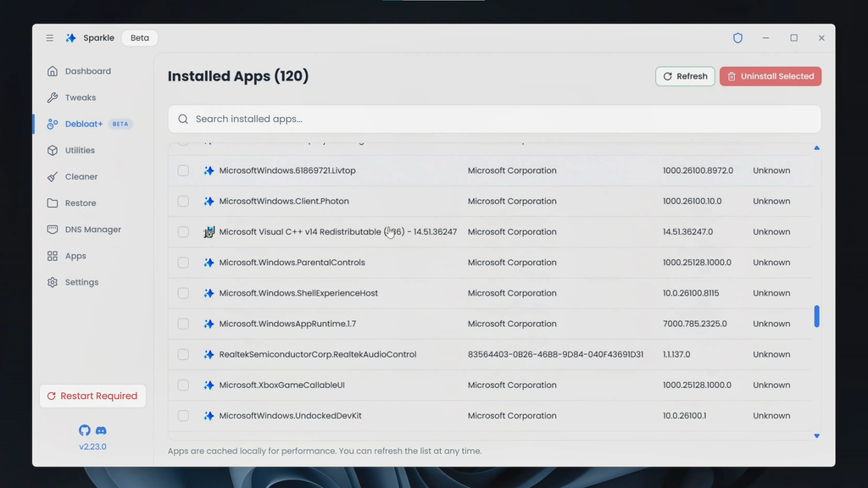The height and width of the screenshot is (488, 868).
Task: Click the scroll down arrow of the list
Action: coord(816,436)
